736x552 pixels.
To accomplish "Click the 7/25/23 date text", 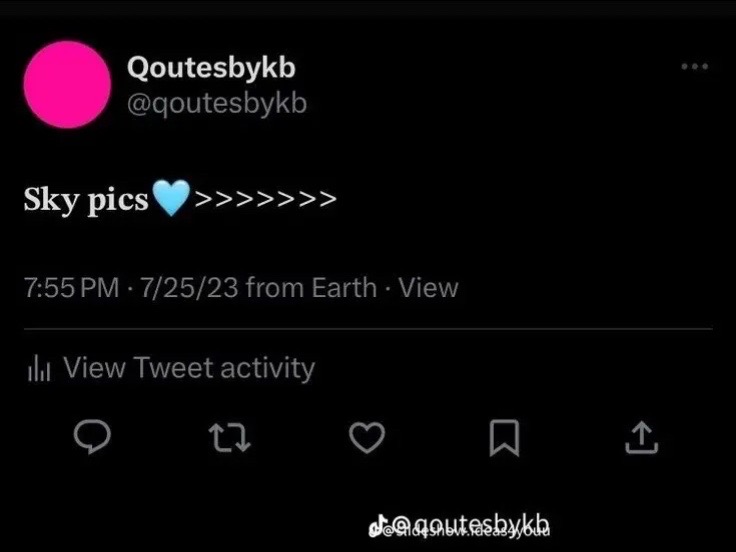I will (x=189, y=288).
